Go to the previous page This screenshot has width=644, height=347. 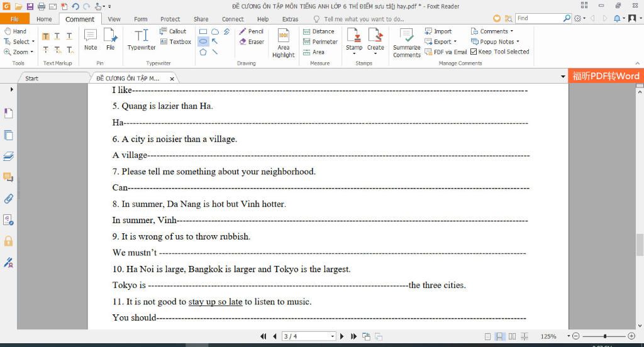[x=275, y=336]
